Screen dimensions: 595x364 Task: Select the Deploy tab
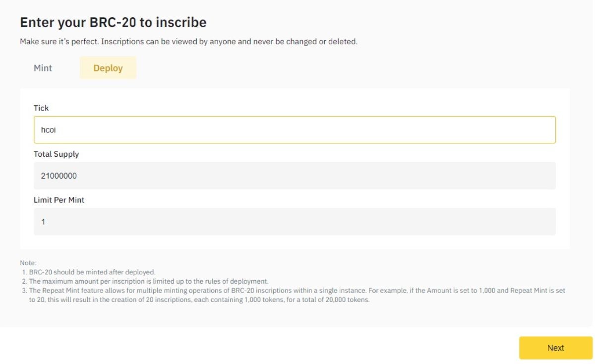tap(108, 68)
